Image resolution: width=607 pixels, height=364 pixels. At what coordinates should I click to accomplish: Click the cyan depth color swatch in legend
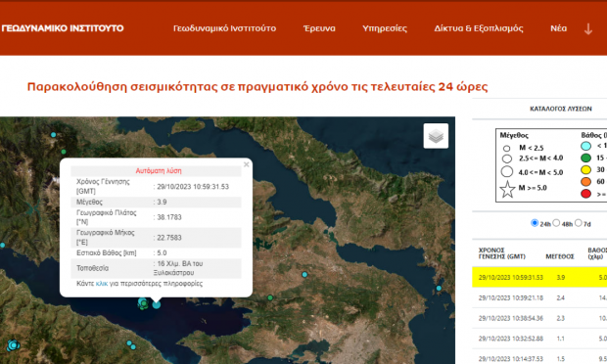[585, 146]
